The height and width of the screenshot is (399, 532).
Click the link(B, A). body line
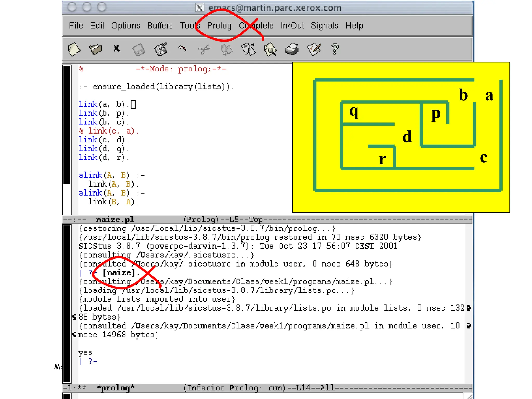113,202
